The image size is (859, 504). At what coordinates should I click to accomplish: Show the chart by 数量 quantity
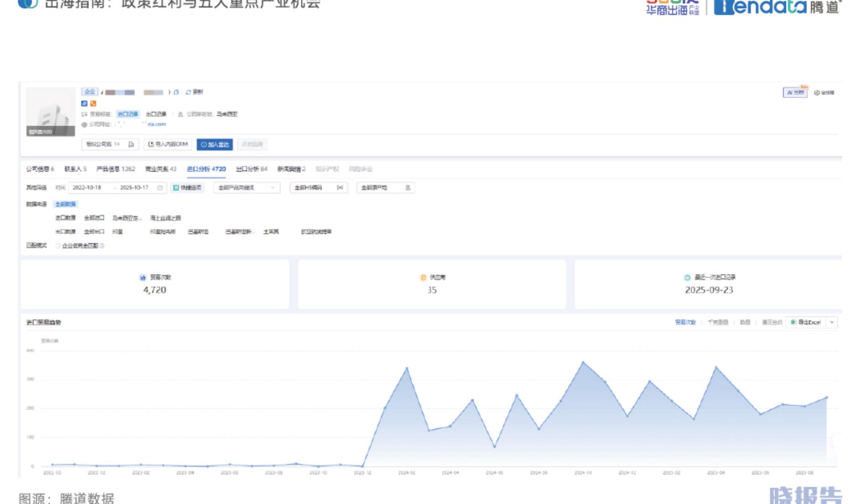tap(745, 322)
